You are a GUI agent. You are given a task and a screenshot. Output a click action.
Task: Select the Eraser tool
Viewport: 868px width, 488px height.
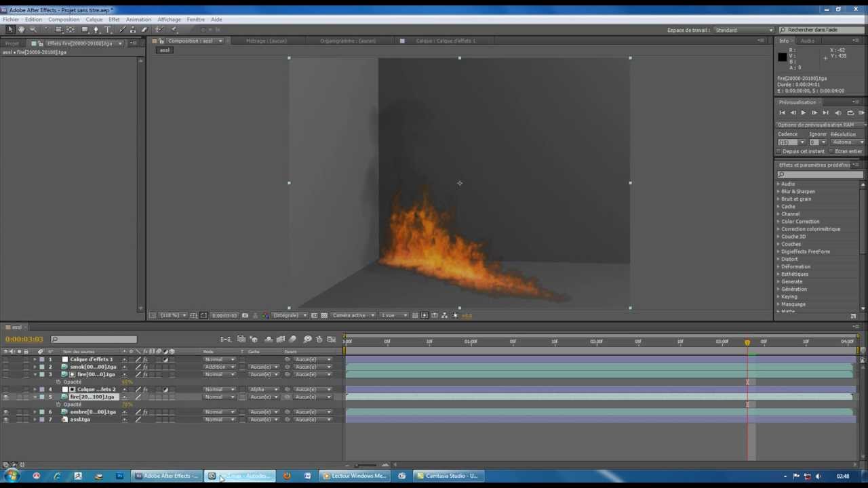(144, 30)
